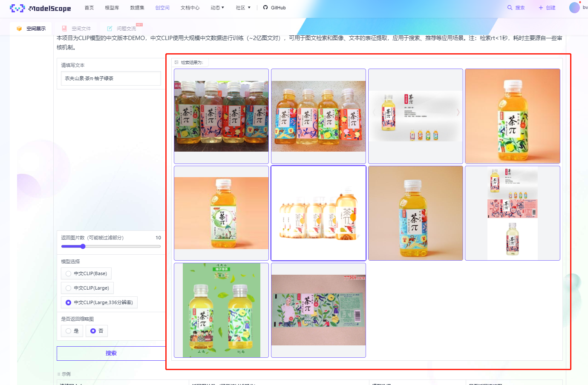The image size is (588, 385).
Task: Open the tall collage result with pink label
Action: [513, 213]
